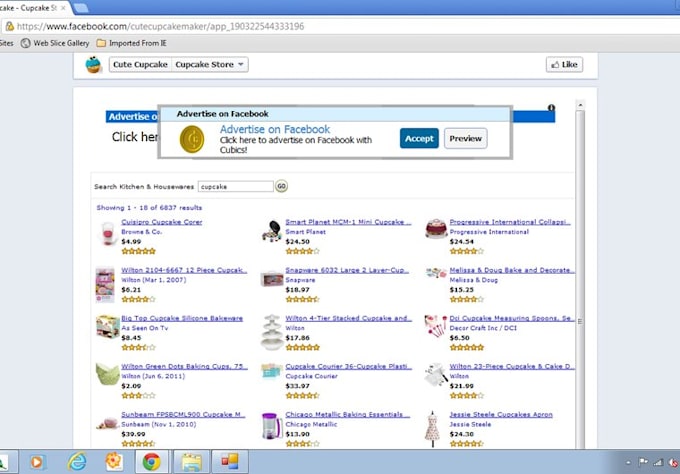Screen dimensions: 680x474
Task: Open the Web Slice Gallery bookmark
Action: [55, 43]
